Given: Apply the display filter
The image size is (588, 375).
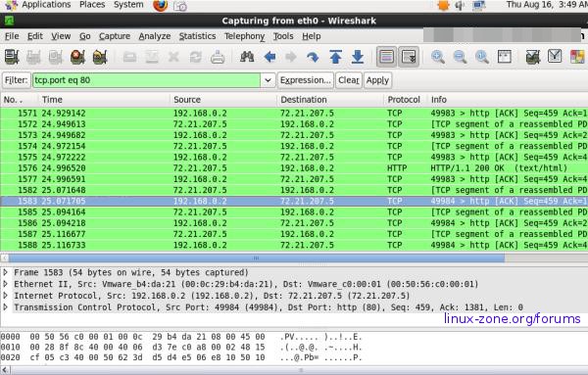Looking at the screenshot, I should click(377, 80).
